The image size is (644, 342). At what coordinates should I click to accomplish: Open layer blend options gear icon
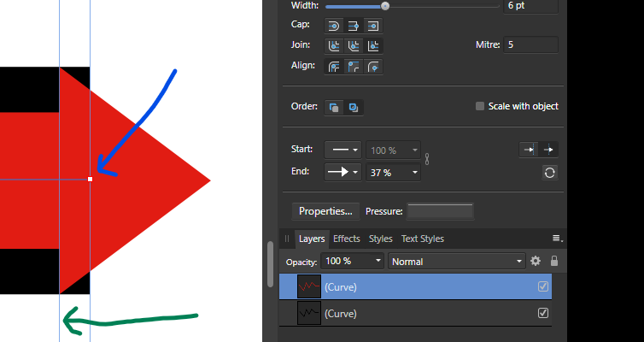pos(536,261)
